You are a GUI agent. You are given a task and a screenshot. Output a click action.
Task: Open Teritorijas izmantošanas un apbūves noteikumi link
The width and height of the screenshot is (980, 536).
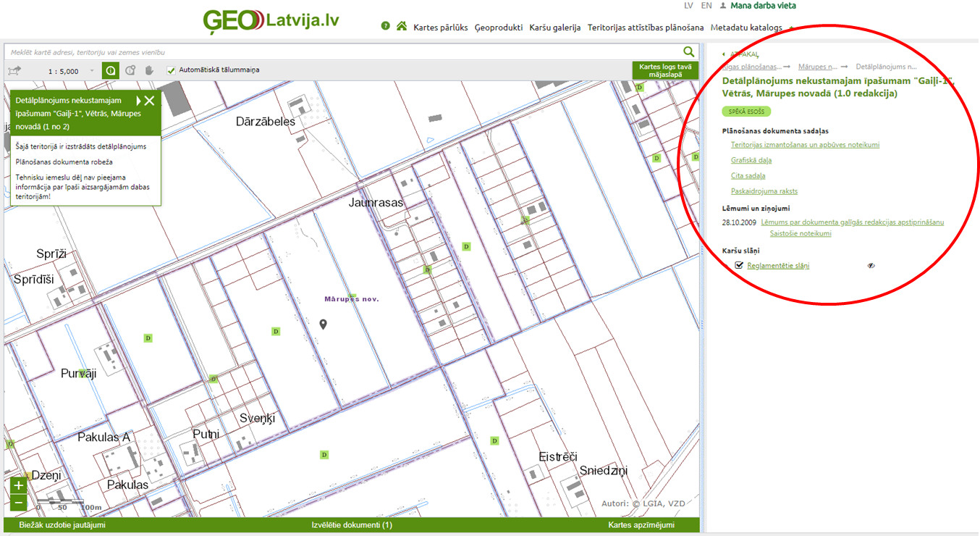pos(805,145)
